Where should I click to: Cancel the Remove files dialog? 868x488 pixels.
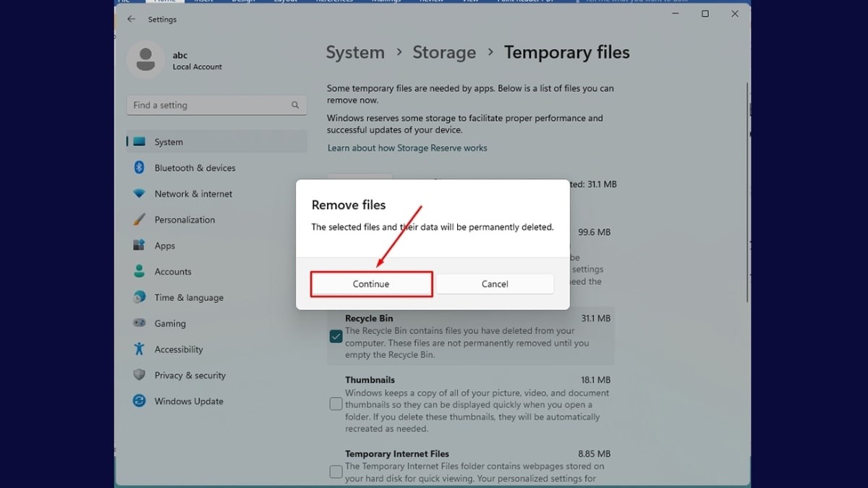[495, 284]
